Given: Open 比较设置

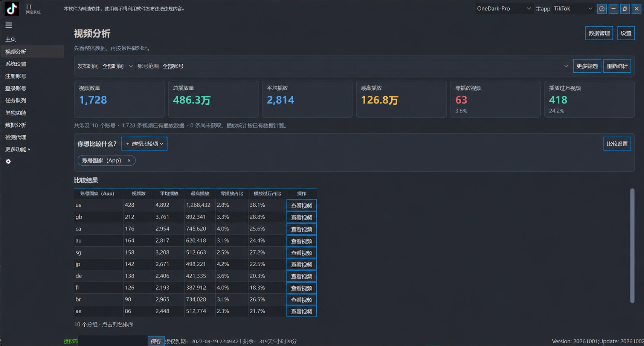Looking at the screenshot, I should click(x=617, y=144).
